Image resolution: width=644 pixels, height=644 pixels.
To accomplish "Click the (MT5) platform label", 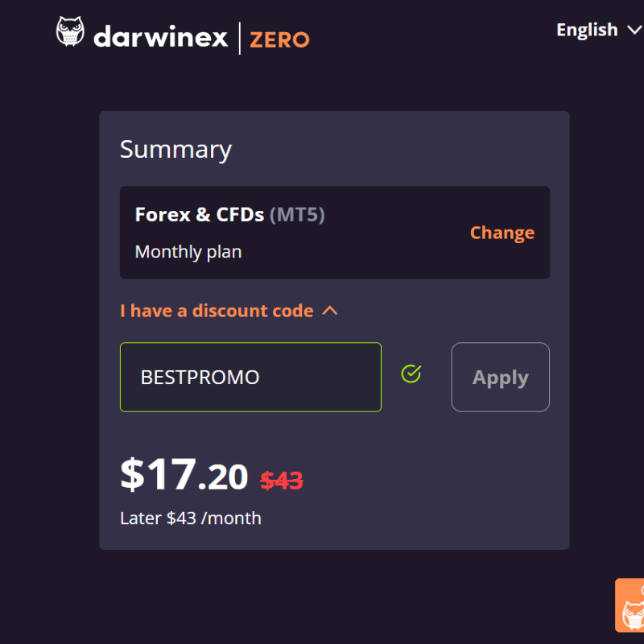I will [x=297, y=214].
